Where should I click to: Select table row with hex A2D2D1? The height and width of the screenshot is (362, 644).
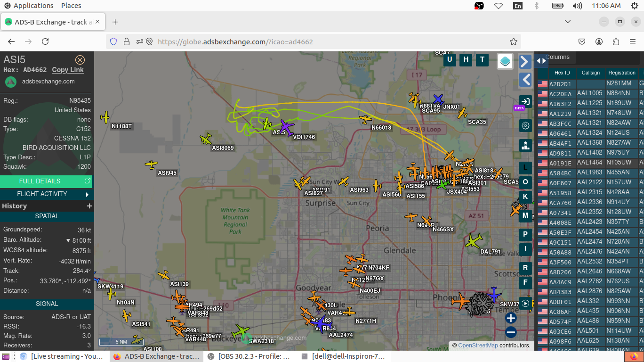click(x=590, y=83)
